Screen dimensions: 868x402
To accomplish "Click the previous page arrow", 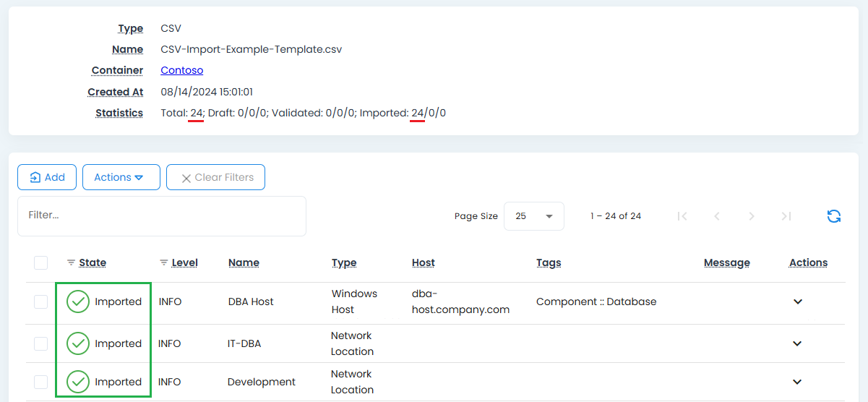I will [x=716, y=216].
